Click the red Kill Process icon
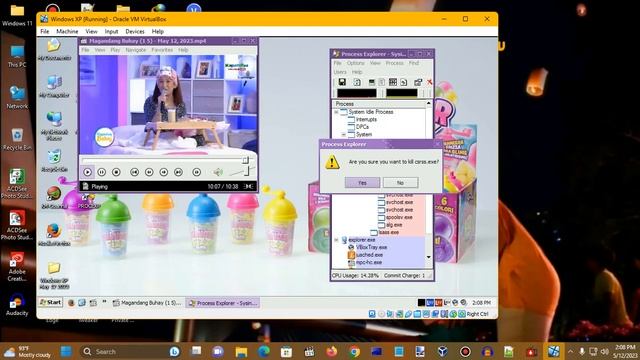This screenshot has width=640, height=360. (429, 82)
